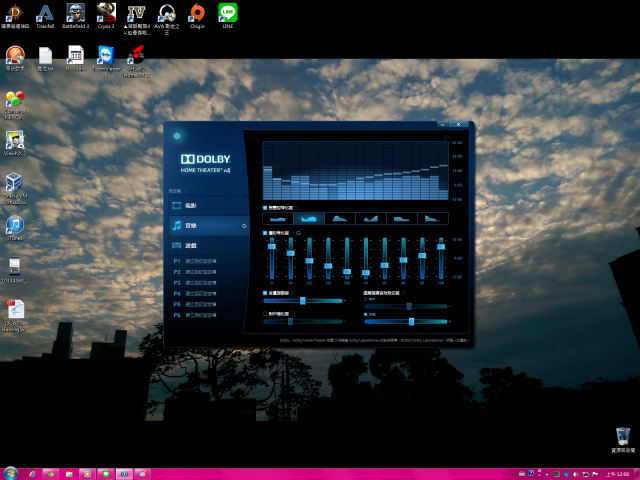Reset the Music profile using its circular arrow
Image resolution: width=640 pixels, height=480 pixels.
point(244,226)
